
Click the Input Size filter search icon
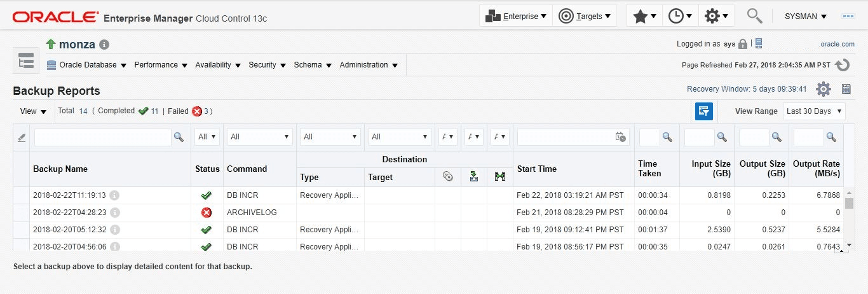(722, 137)
